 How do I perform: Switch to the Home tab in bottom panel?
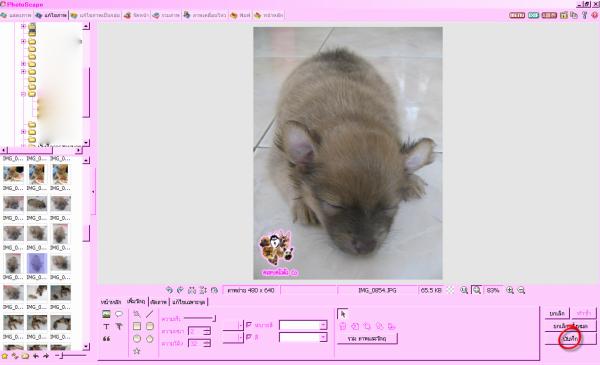(x=111, y=302)
